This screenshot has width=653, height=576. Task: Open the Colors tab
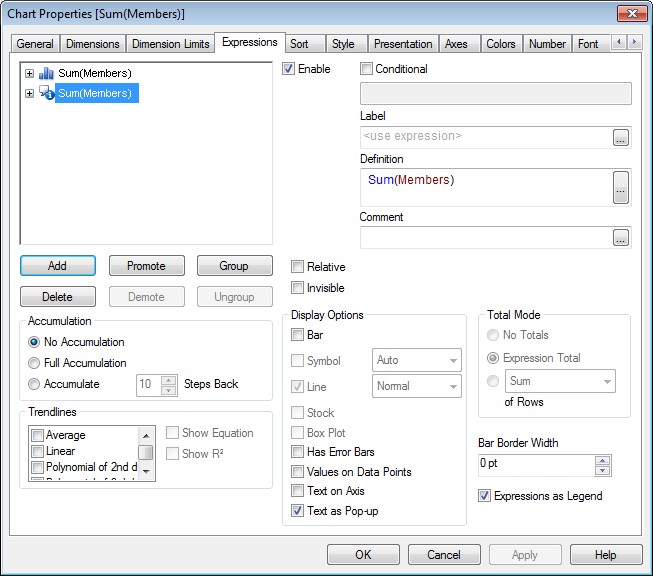501,44
